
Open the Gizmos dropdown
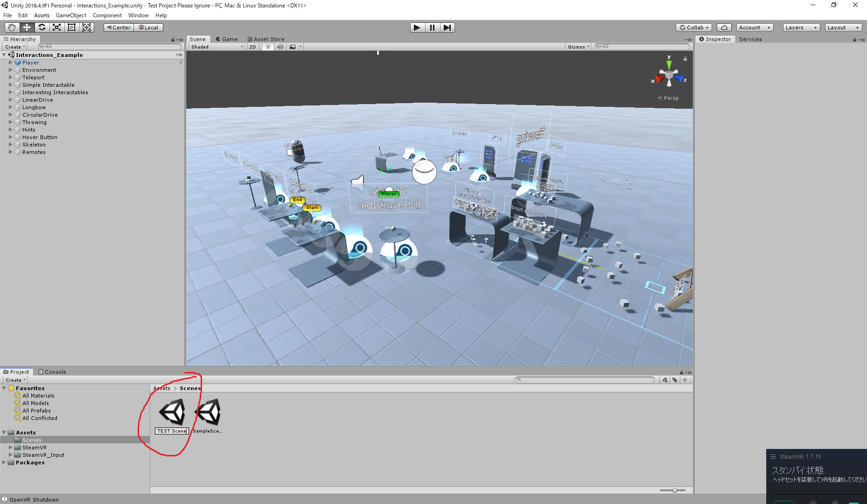(578, 47)
